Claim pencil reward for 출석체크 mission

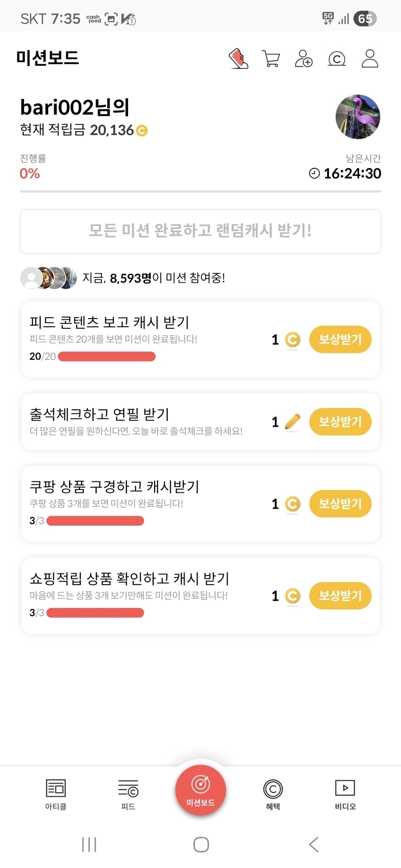[340, 421]
